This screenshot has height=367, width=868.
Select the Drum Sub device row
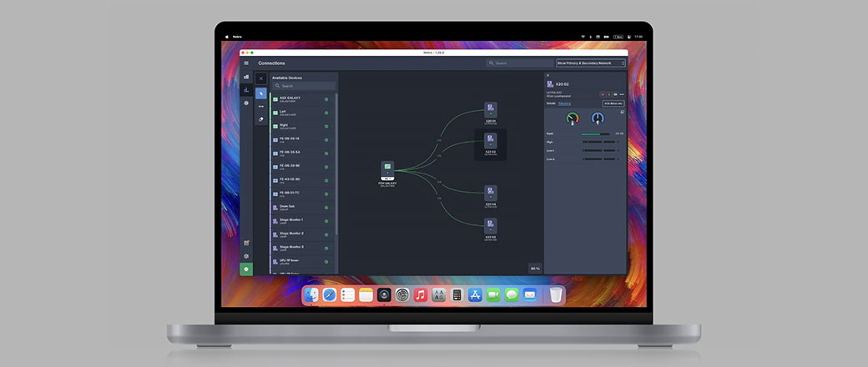coord(302,208)
